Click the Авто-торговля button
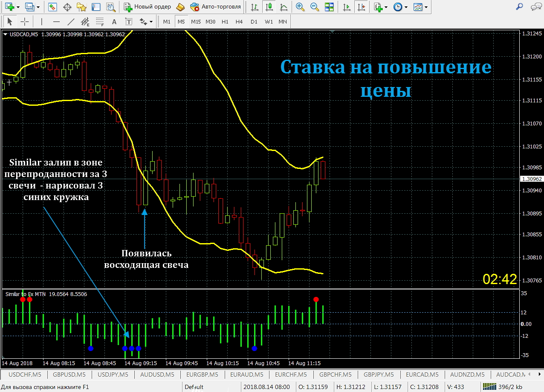This screenshot has height=392, width=544. click(x=216, y=7)
